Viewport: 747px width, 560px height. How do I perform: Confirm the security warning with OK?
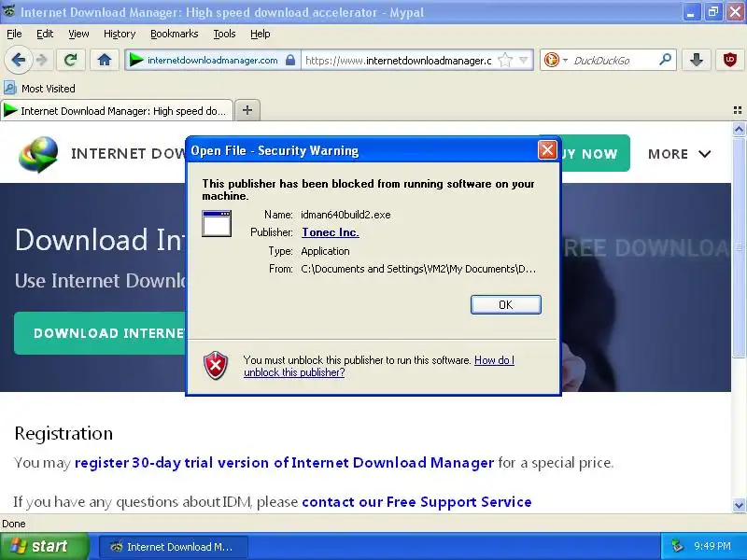pyautogui.click(x=505, y=305)
